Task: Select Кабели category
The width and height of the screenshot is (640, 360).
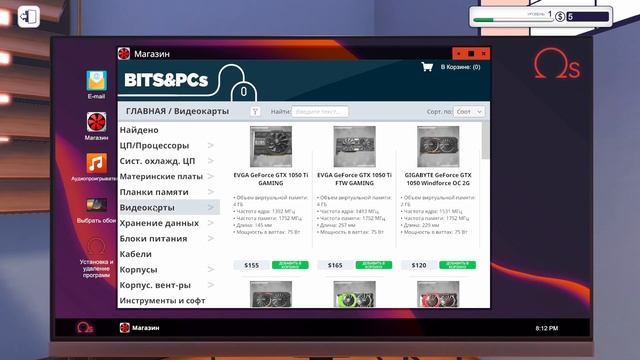Action: click(136, 254)
